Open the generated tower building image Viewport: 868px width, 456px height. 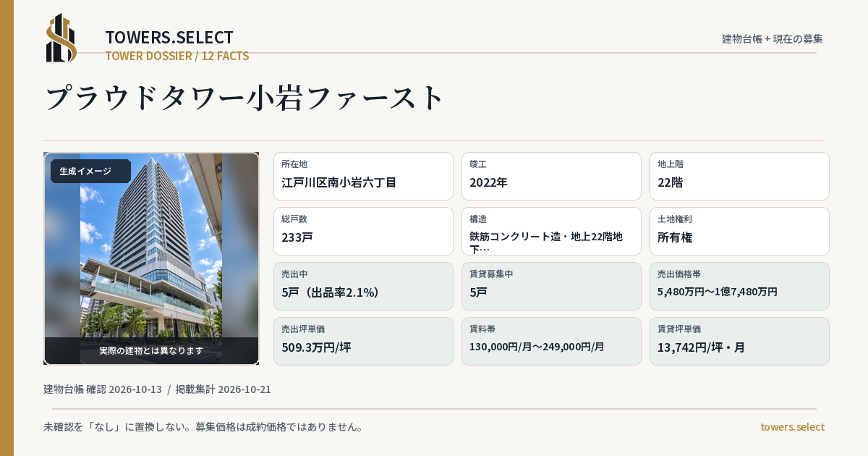(151, 258)
